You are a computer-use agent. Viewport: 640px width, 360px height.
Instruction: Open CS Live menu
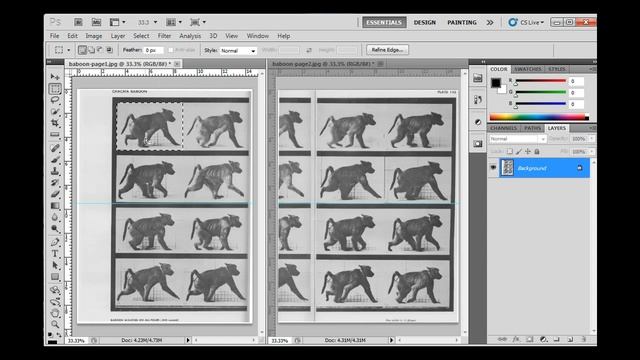coord(526,22)
